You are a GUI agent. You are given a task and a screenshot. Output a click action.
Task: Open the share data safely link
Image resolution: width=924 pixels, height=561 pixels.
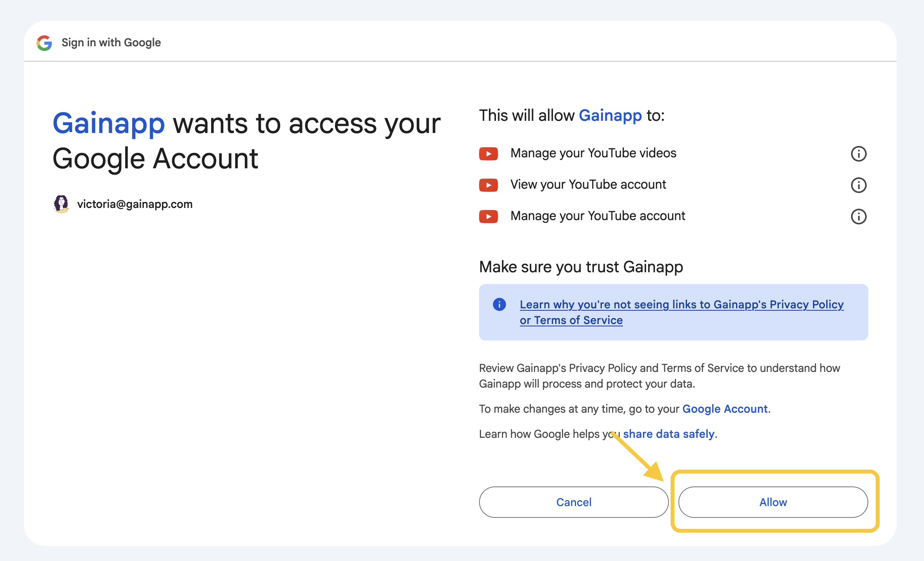coord(669,434)
